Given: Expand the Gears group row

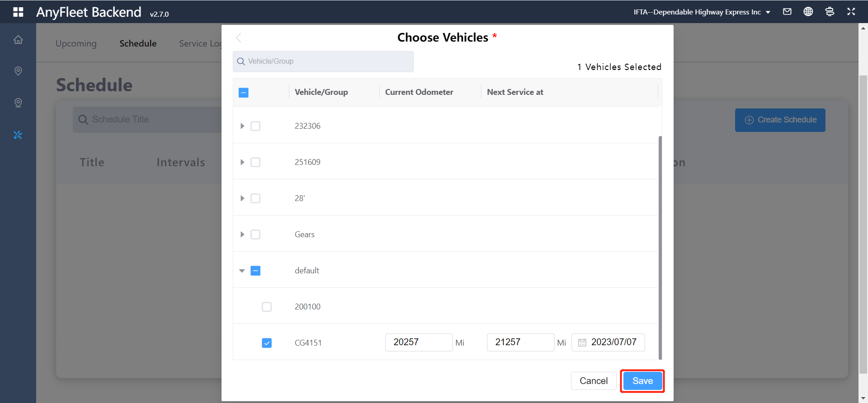Looking at the screenshot, I should click(242, 234).
